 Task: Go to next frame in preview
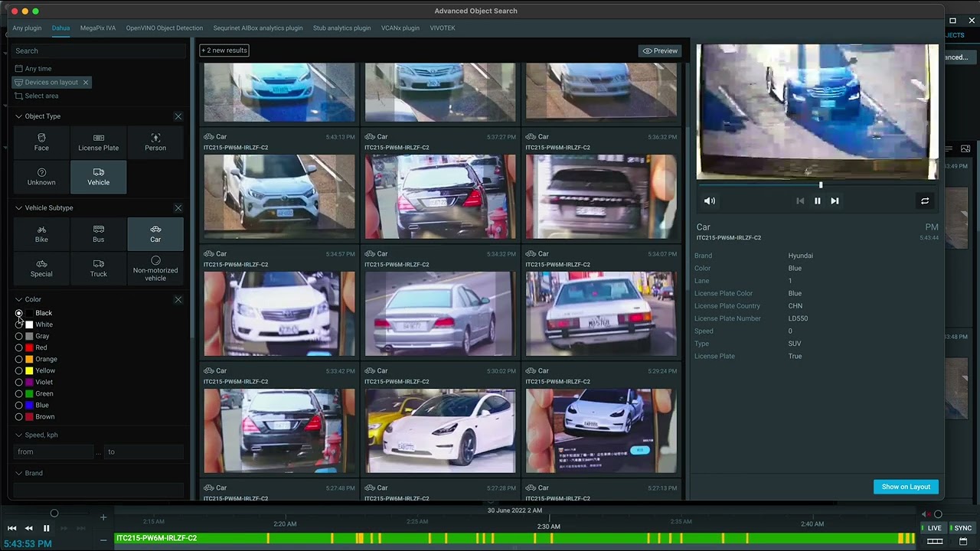[835, 201]
